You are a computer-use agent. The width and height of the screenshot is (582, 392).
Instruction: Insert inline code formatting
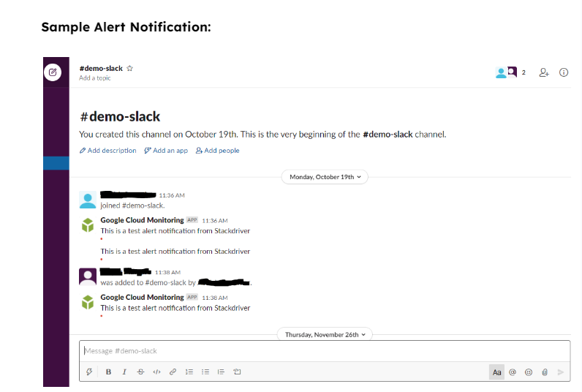[x=156, y=372]
